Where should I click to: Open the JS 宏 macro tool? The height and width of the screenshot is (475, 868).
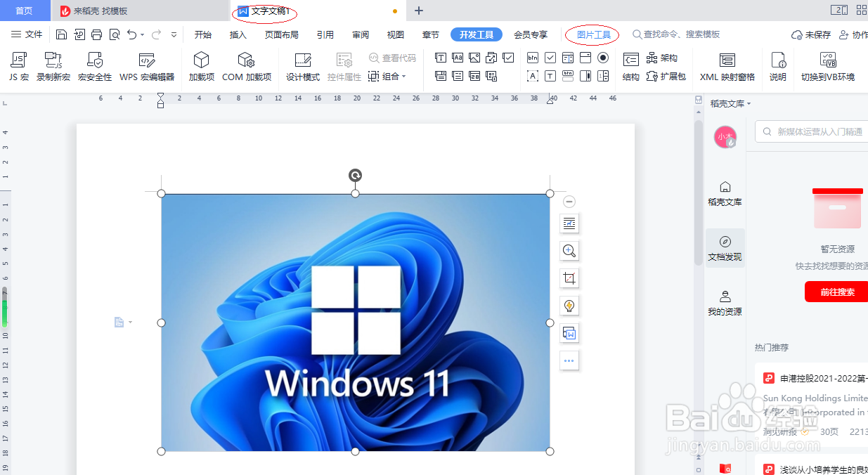click(x=19, y=67)
